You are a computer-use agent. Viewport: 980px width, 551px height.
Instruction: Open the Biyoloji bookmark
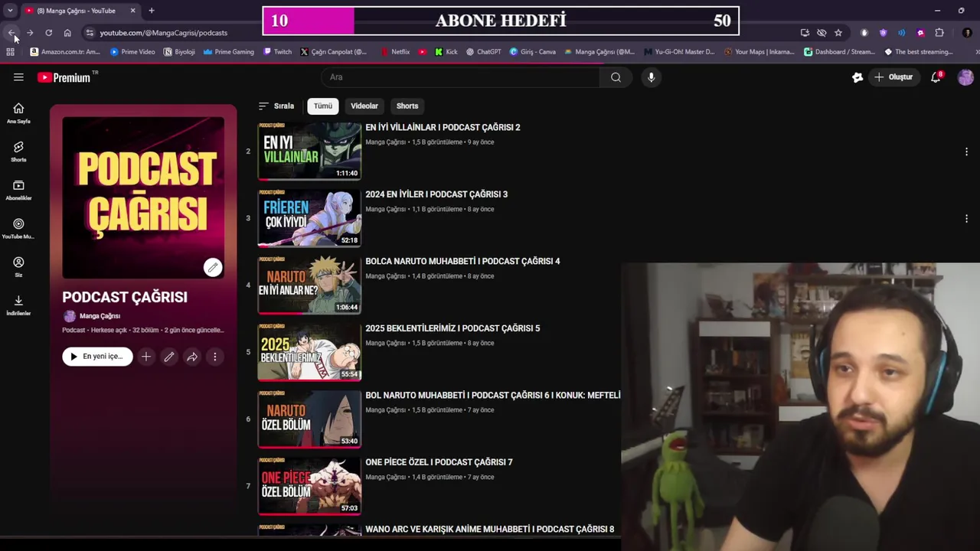tap(180, 52)
